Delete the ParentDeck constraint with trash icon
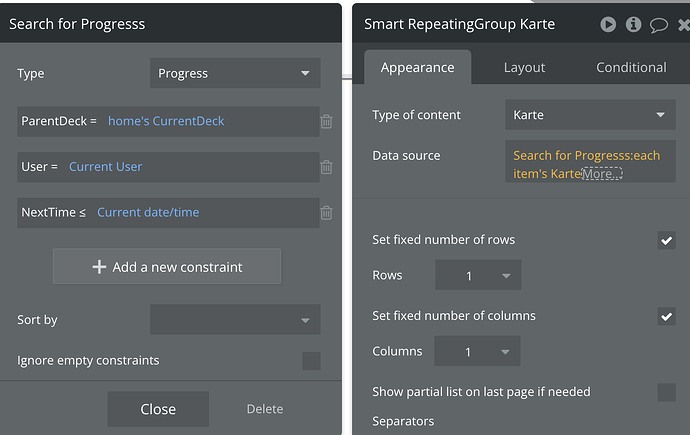This screenshot has height=435, width=690. tap(326, 122)
